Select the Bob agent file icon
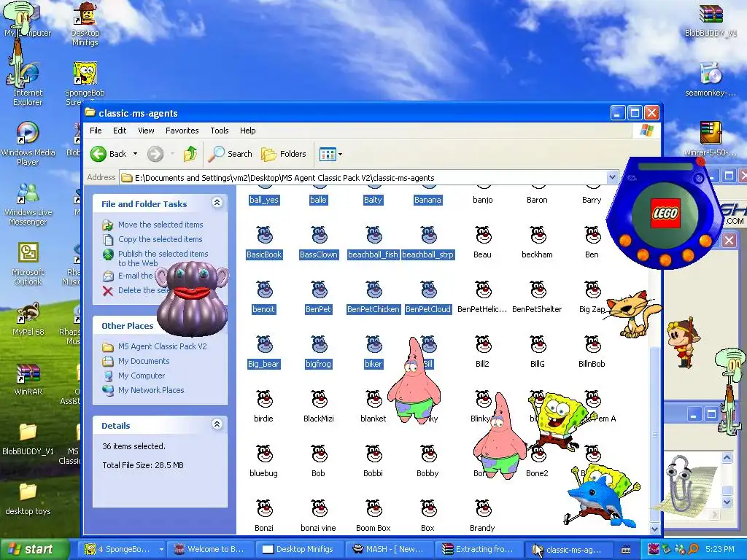Viewport: 747px width, 560px height. 319,454
